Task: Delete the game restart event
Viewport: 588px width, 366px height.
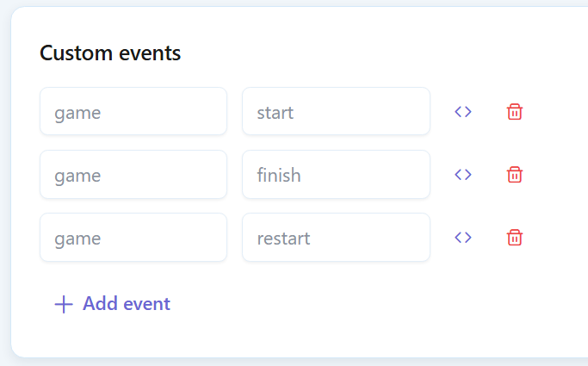Action: [515, 238]
